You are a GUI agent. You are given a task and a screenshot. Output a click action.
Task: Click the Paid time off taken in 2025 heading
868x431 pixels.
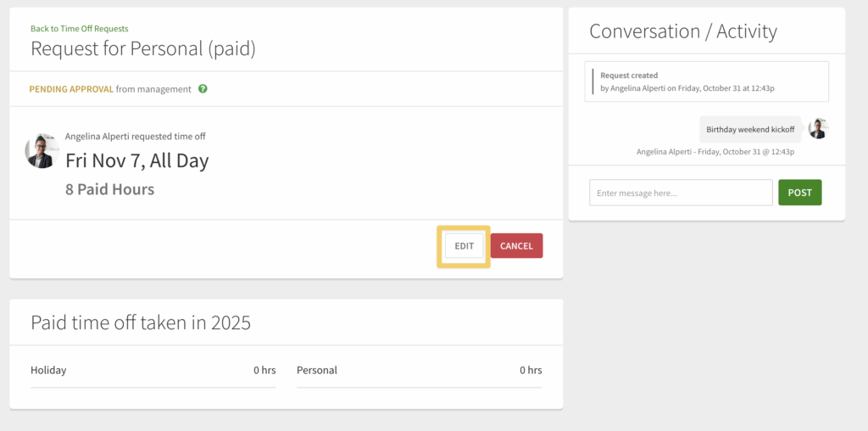click(x=141, y=322)
